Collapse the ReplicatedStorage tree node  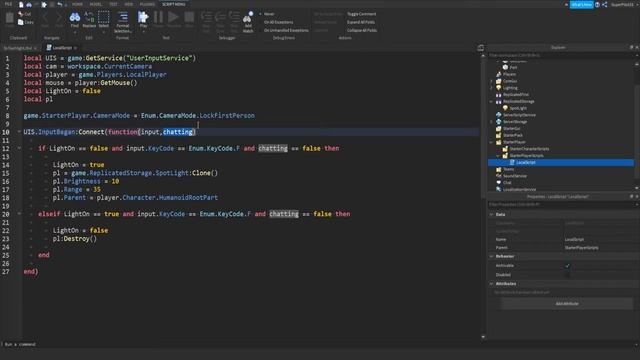point(491,102)
